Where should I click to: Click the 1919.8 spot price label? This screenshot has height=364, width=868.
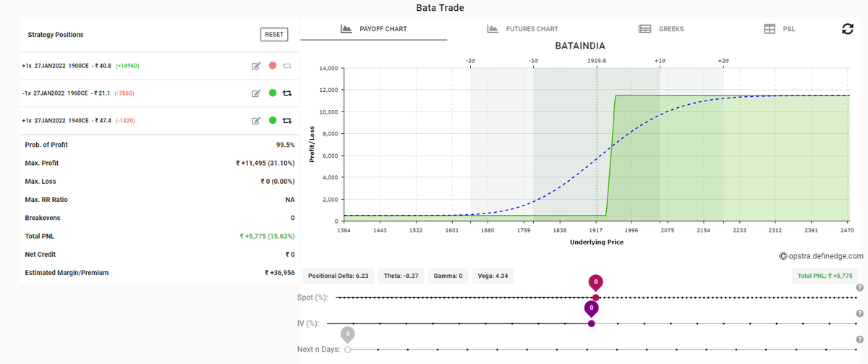pos(597,62)
